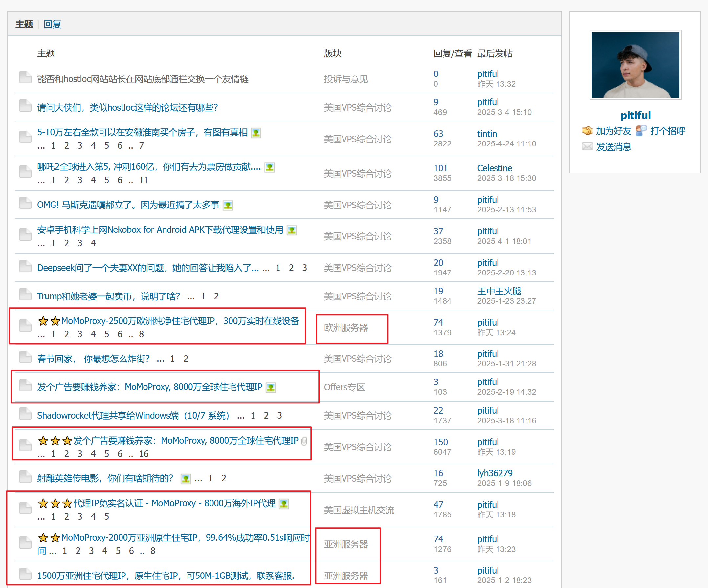Click image icon beside Nekobox for Android thread
Screen dimensions: 708x588
tap(292, 230)
